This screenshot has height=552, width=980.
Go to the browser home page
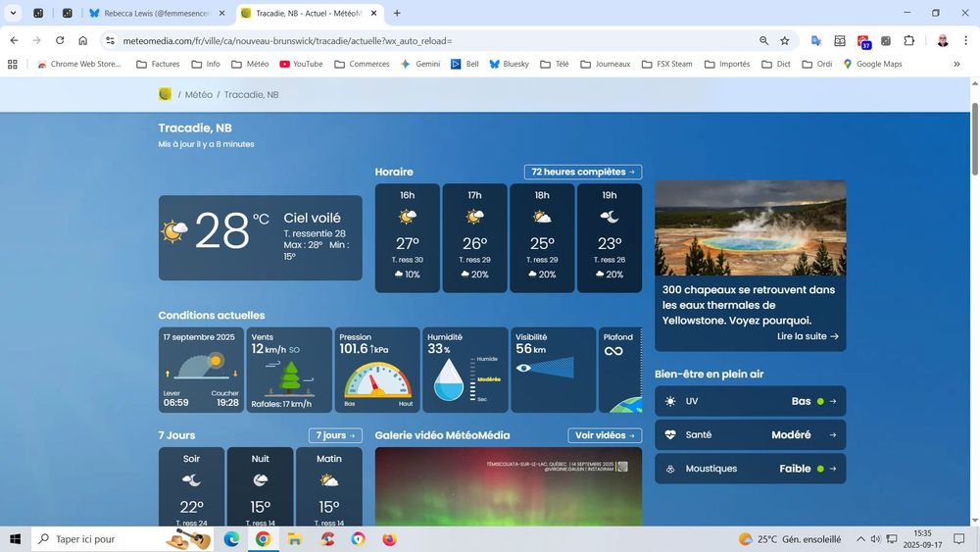tap(82, 40)
